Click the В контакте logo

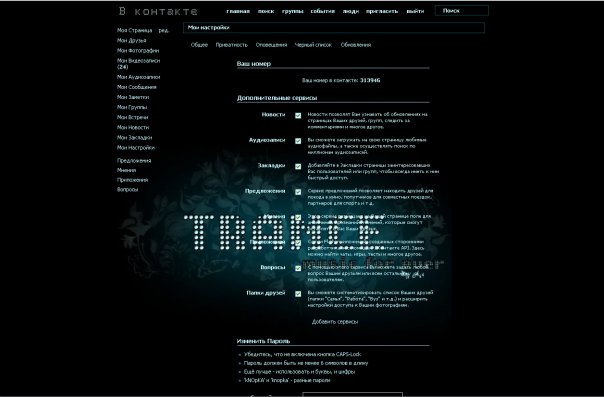(158, 11)
